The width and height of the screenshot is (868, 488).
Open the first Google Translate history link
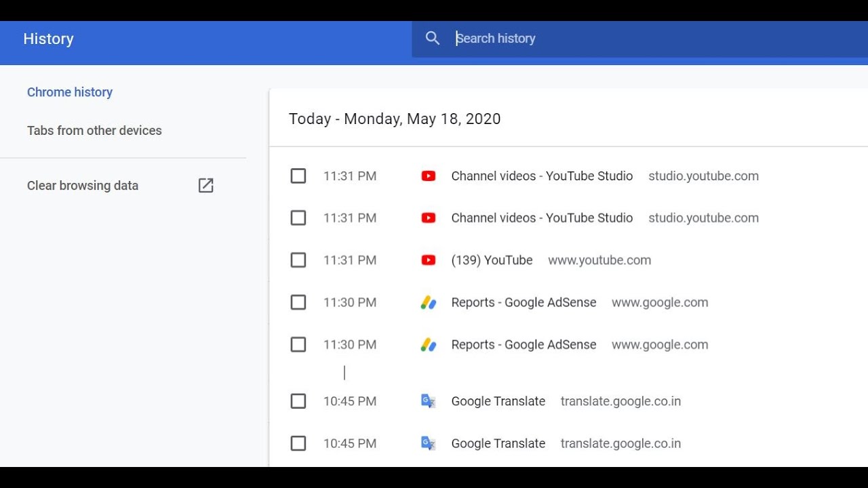coord(498,401)
